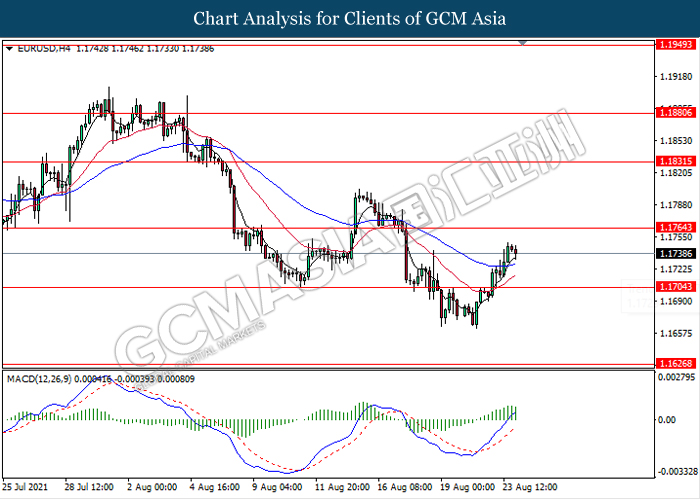Click the -0.003328 MACD scale value
The height and width of the screenshot is (500, 700).
676,471
